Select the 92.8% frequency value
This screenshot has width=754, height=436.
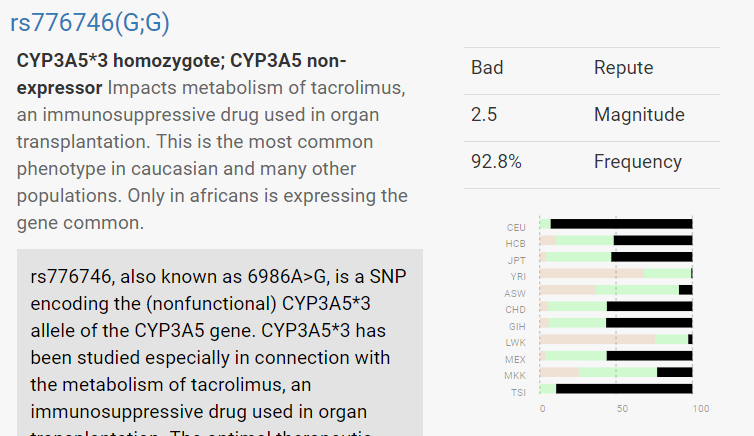point(496,162)
